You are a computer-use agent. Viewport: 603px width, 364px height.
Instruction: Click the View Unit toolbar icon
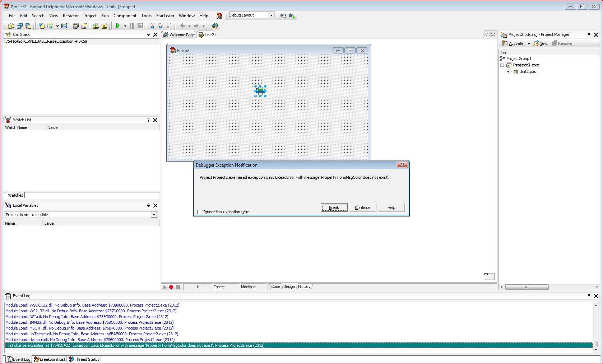[x=11, y=26]
